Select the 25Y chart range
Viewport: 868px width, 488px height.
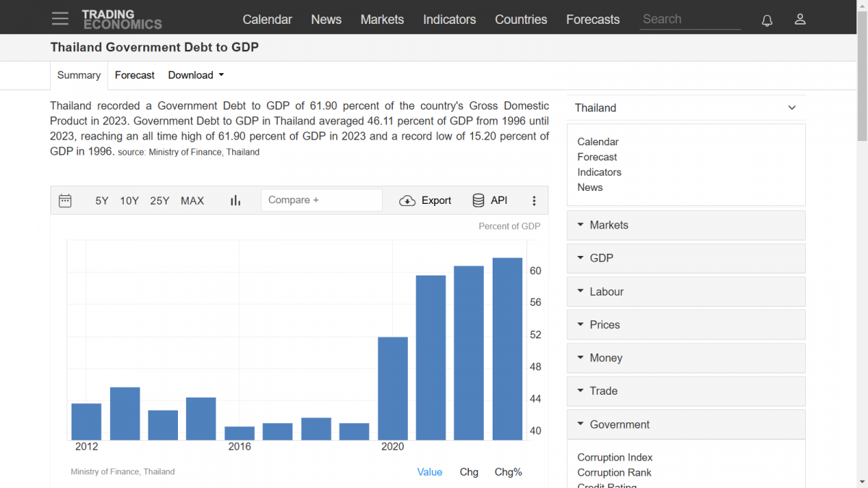(160, 201)
